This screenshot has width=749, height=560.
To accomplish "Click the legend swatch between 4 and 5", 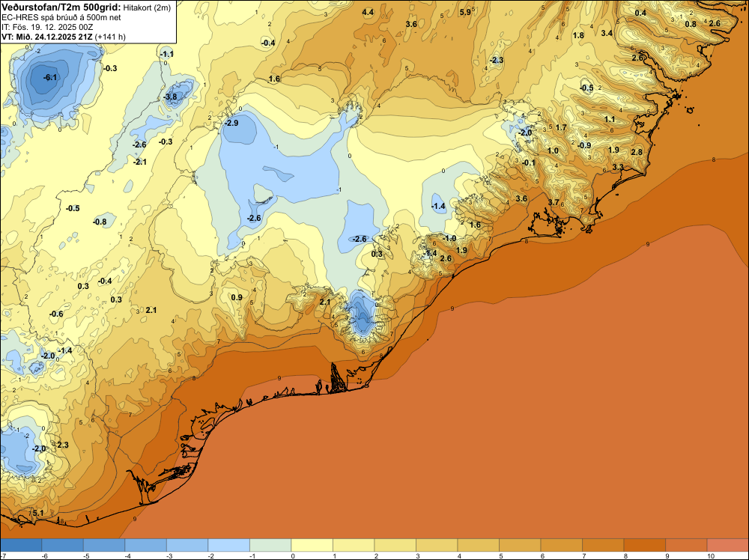I will click(x=478, y=545).
